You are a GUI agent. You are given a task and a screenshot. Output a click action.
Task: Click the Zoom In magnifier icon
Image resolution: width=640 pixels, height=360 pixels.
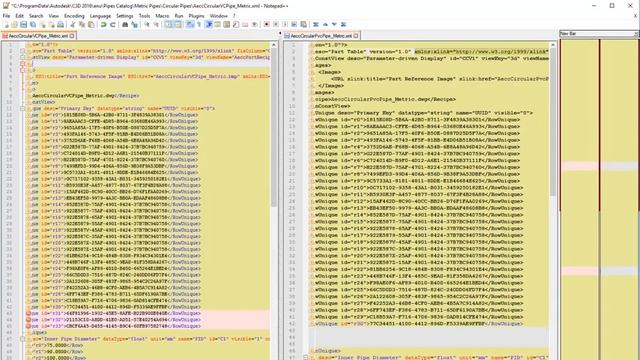pyautogui.click(x=147, y=24)
